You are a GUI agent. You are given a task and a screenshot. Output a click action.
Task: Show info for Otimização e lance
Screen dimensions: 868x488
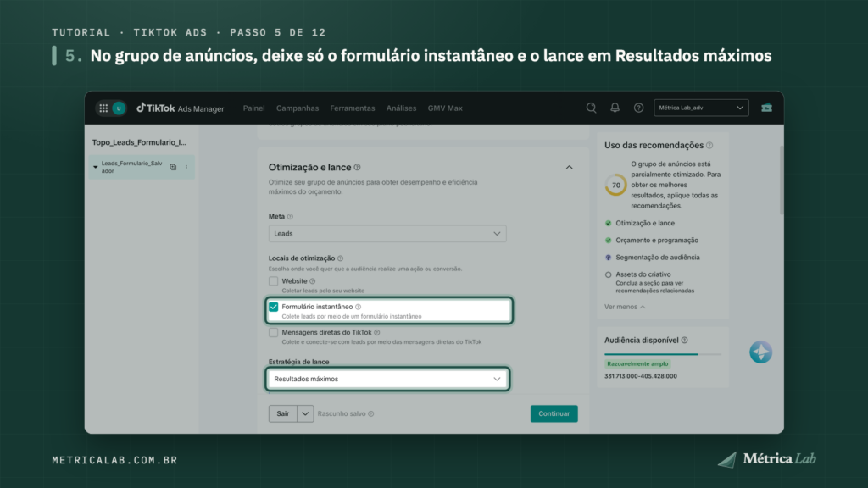click(x=358, y=167)
